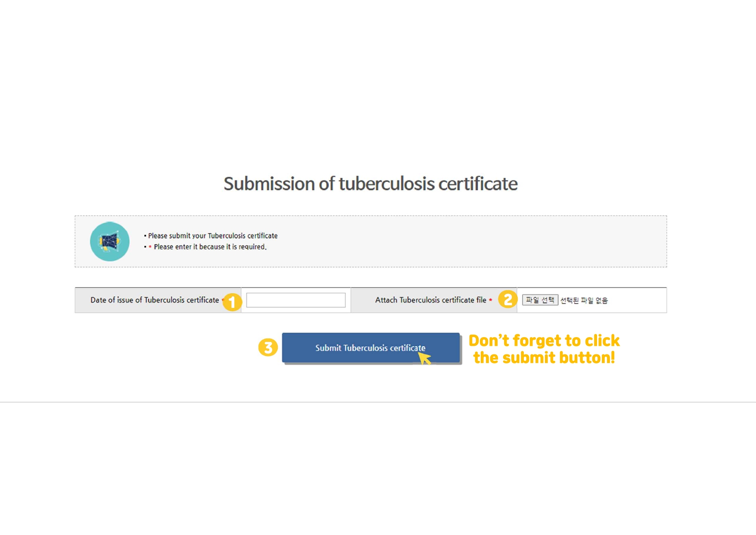Click the yellow number 3 badge
This screenshot has width=756, height=535.
[x=268, y=347]
